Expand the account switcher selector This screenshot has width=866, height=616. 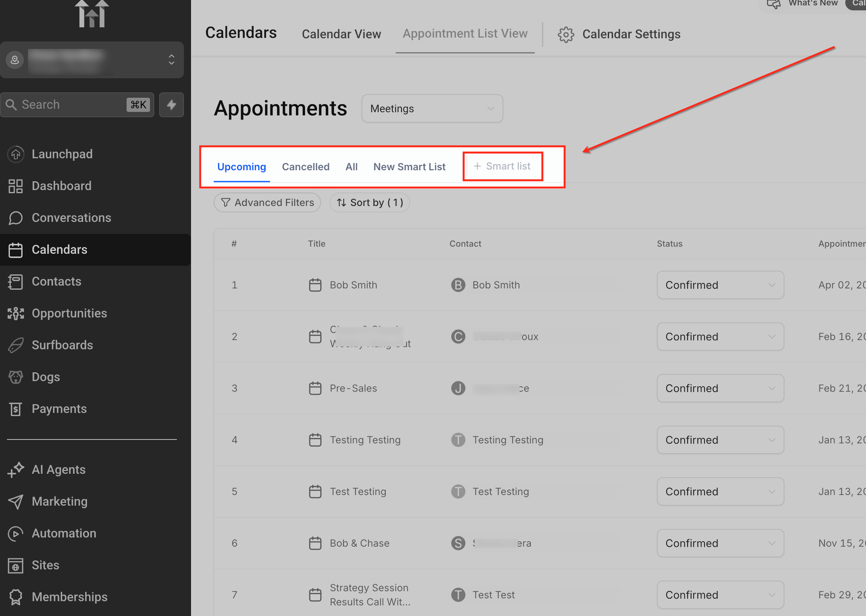tap(171, 60)
